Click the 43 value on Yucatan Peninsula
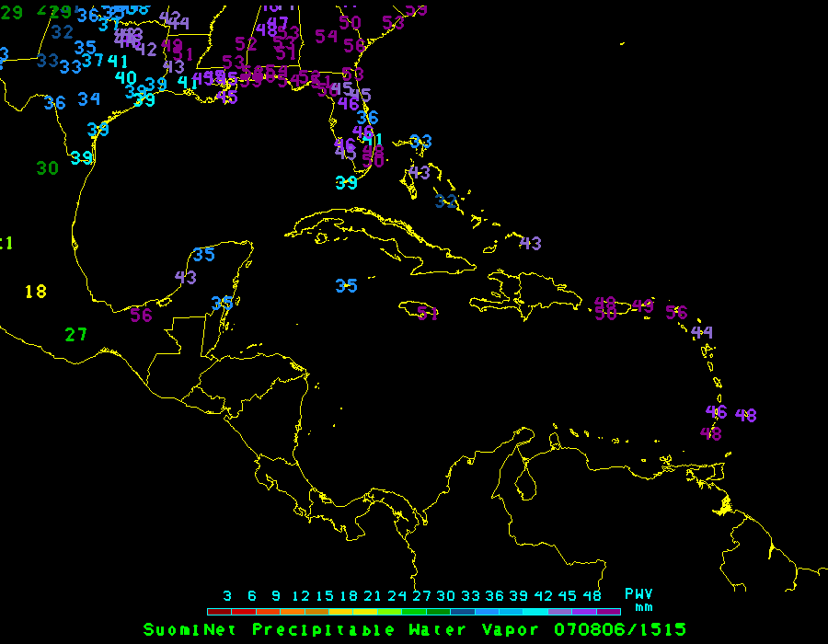This screenshot has width=828, height=644. (x=186, y=277)
